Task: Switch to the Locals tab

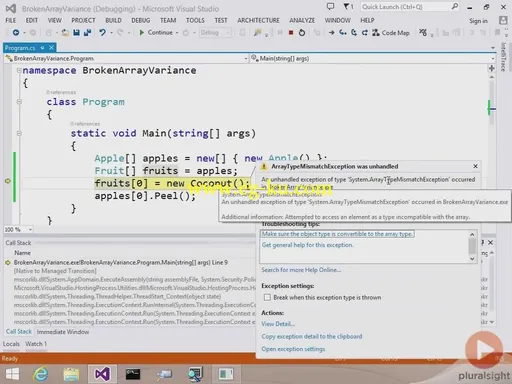Action: 11,344
